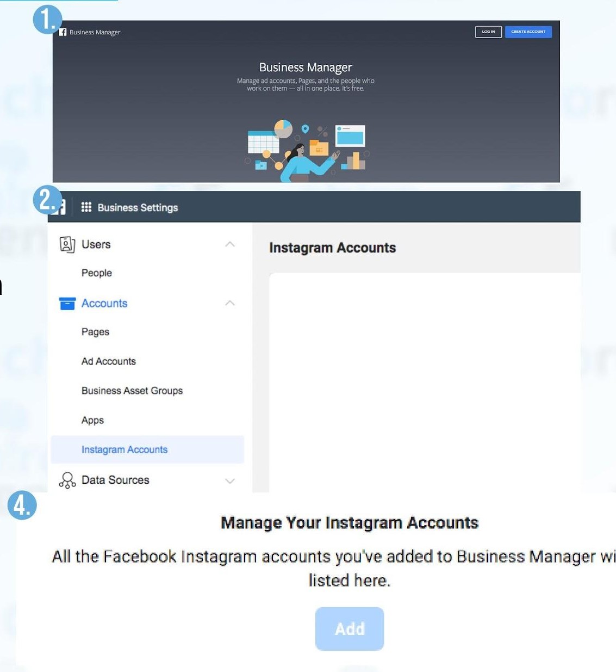This screenshot has height=672, width=616.
Task: Go to Ad Accounts in the sidebar
Action: point(109,361)
